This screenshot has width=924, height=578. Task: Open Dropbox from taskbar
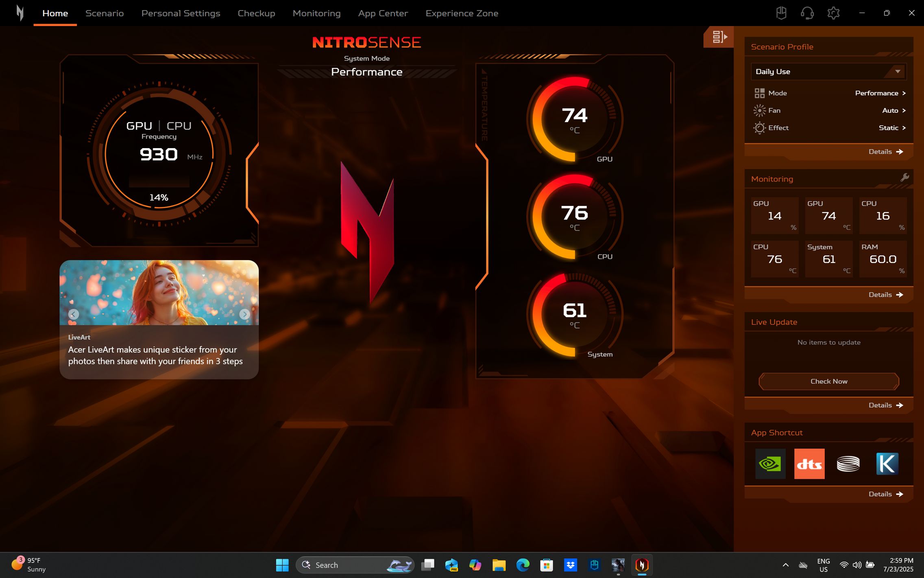tap(571, 565)
